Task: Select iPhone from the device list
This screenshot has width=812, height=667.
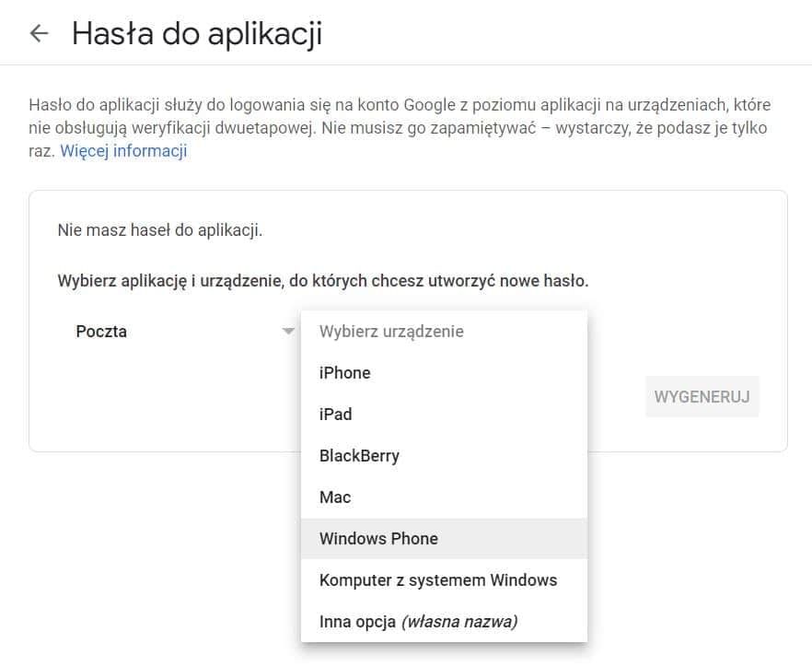Action: click(345, 372)
